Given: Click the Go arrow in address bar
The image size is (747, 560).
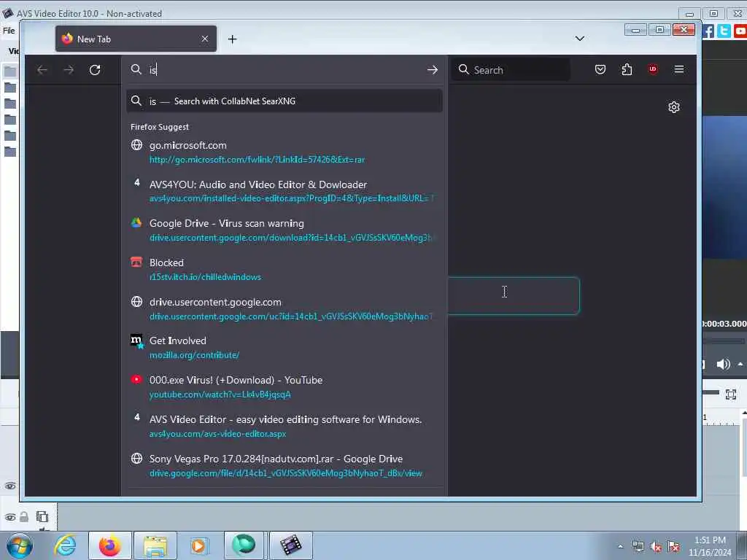Looking at the screenshot, I should [432, 70].
